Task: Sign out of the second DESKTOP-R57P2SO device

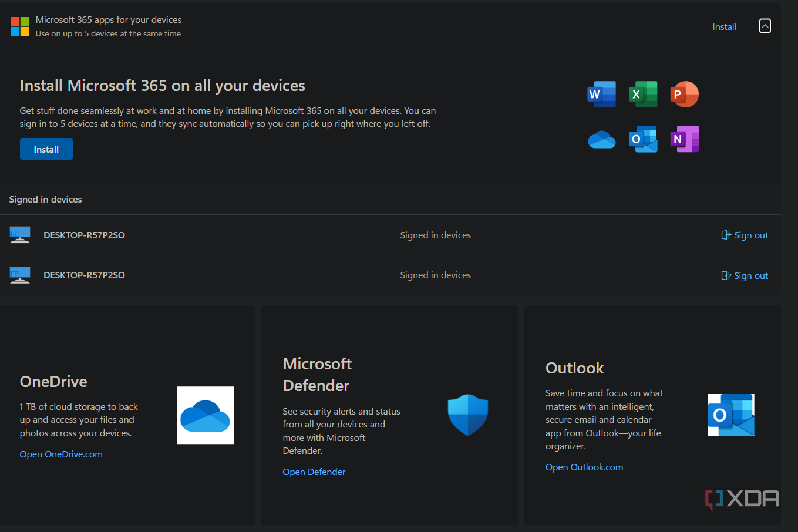Action: pyautogui.click(x=745, y=276)
